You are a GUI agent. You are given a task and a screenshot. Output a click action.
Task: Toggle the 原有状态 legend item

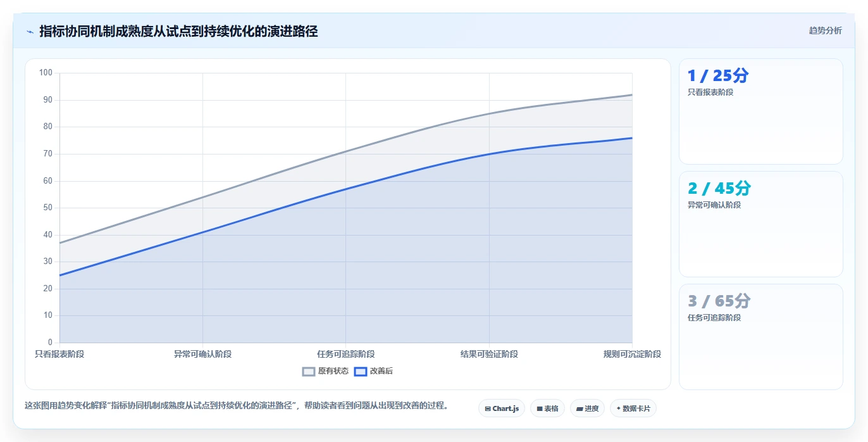325,371
